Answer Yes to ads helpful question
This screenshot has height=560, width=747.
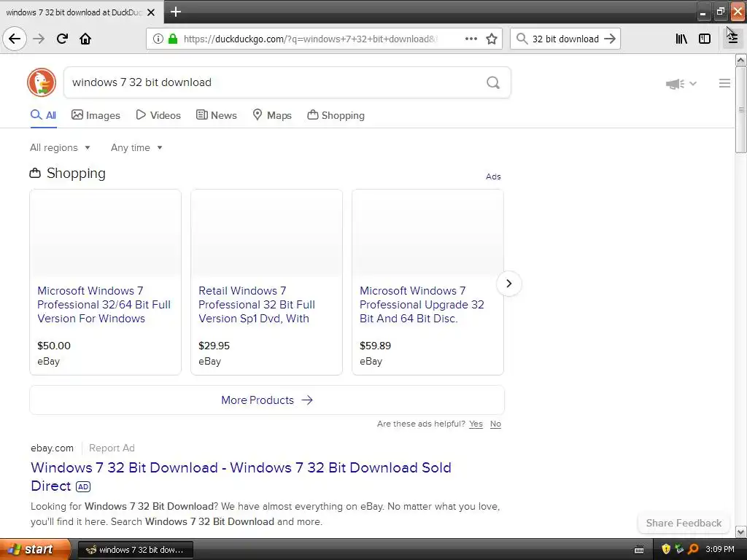(476, 424)
